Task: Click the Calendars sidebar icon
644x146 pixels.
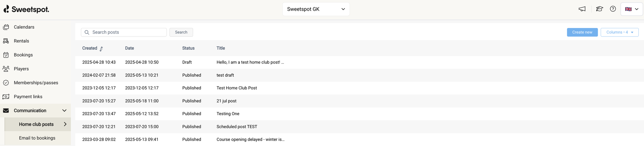Action: pos(6,27)
